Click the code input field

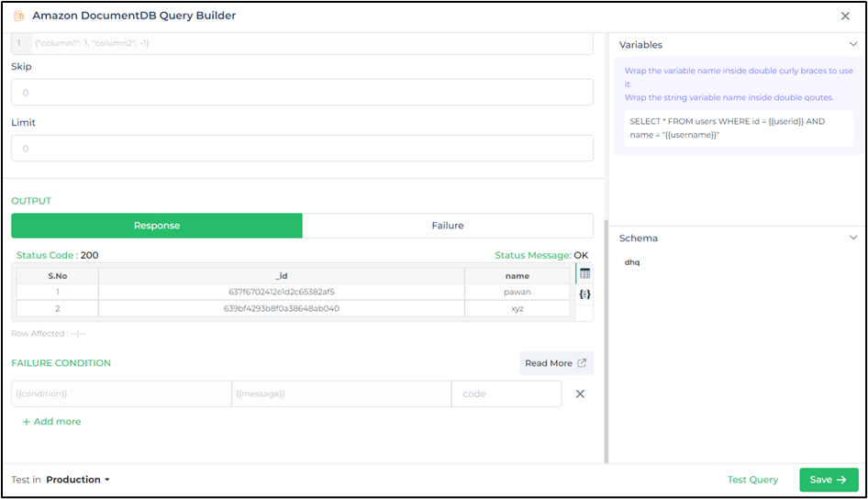[x=506, y=394]
